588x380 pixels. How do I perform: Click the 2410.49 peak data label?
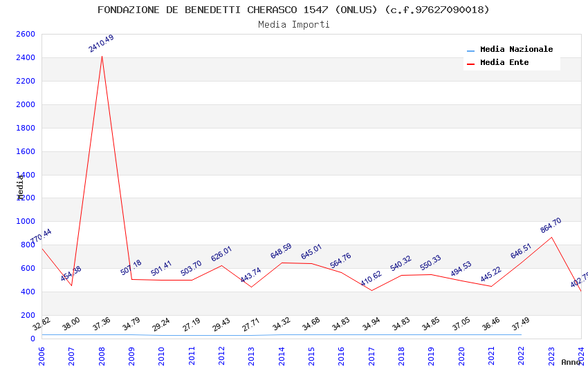click(101, 44)
